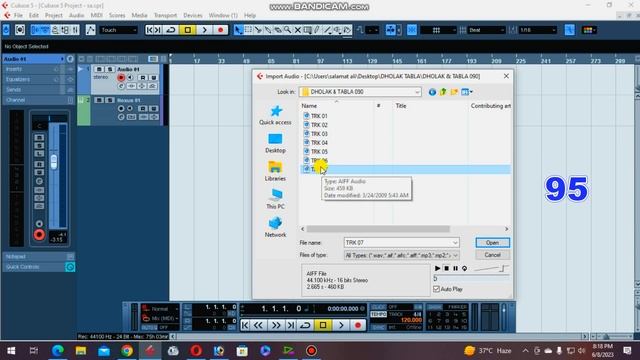The width and height of the screenshot is (640, 360).
Task: Click the Cancel button in dialog
Action: (492, 255)
